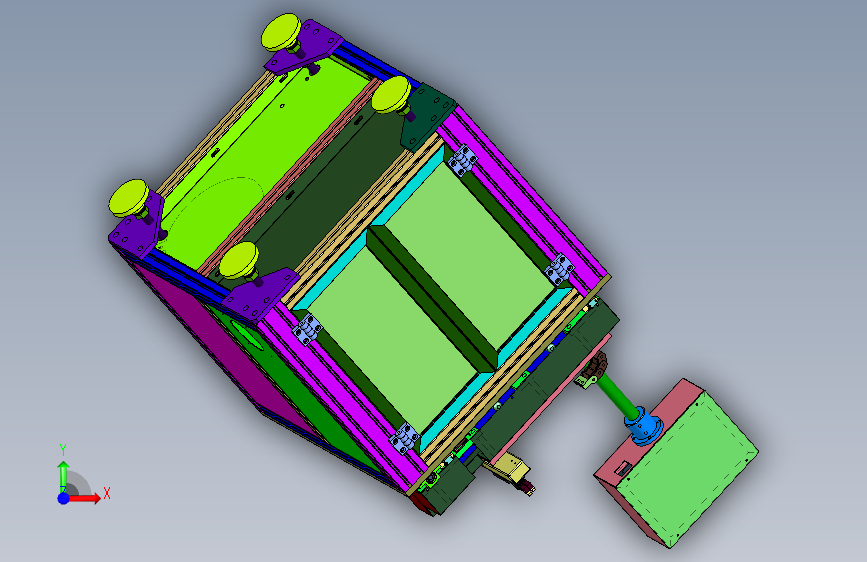This screenshot has width=867, height=562.
Task: Select the silver hinge block nearest the dark green bracket
Action: (463, 160)
